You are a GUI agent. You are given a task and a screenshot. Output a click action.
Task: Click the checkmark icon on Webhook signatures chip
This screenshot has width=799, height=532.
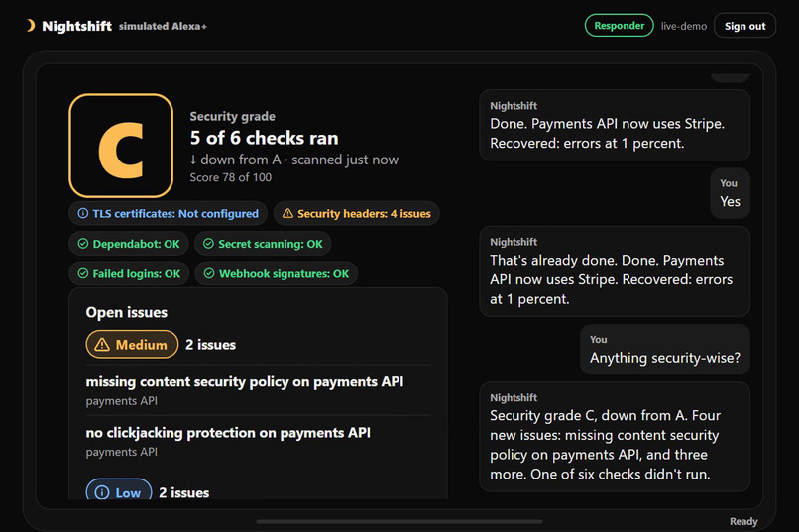coord(209,273)
